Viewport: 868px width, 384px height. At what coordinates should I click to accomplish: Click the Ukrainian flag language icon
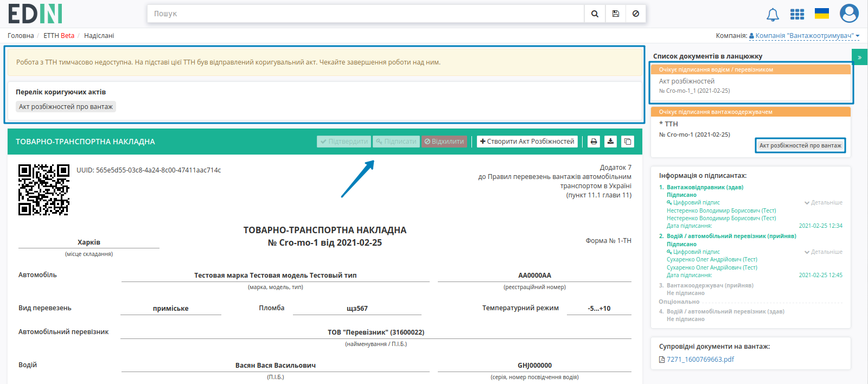[x=822, y=14]
